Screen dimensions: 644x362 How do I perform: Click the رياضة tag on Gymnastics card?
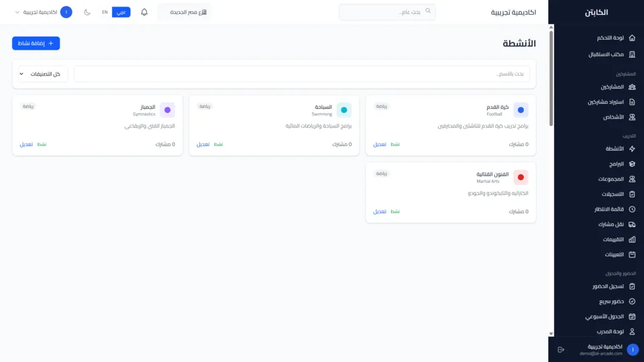(28, 107)
